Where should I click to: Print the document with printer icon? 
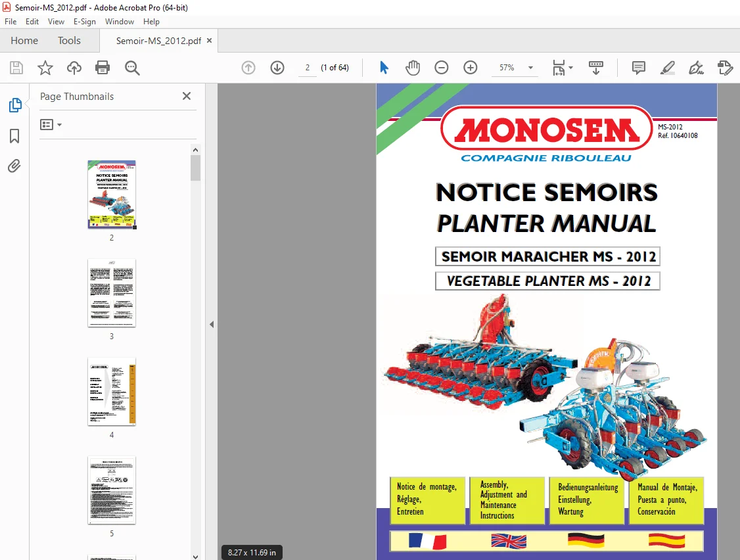coord(103,68)
